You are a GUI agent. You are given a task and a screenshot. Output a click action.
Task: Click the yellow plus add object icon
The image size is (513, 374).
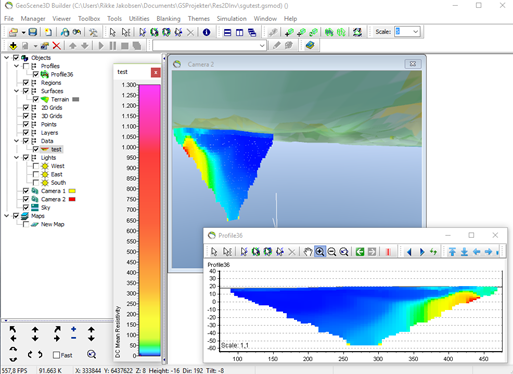pos(13,45)
